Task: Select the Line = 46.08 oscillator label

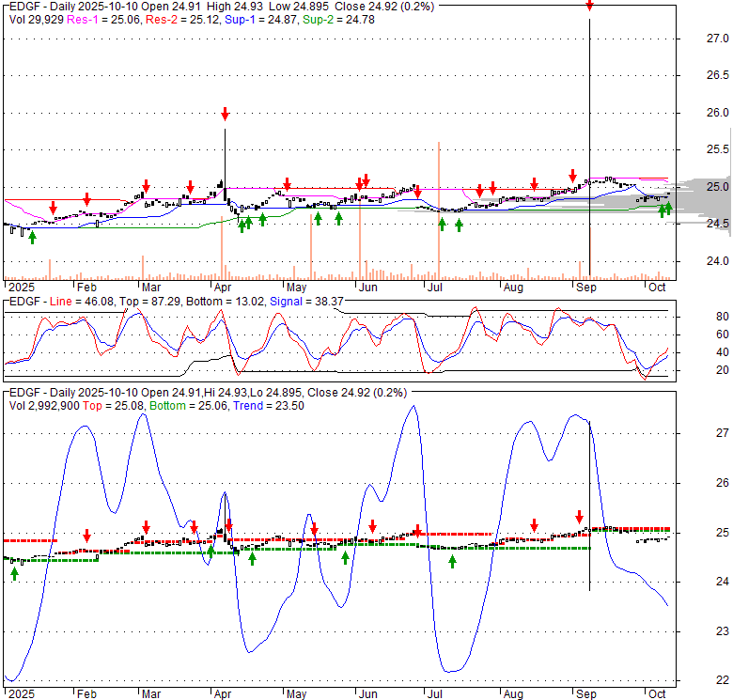Action: point(77,301)
